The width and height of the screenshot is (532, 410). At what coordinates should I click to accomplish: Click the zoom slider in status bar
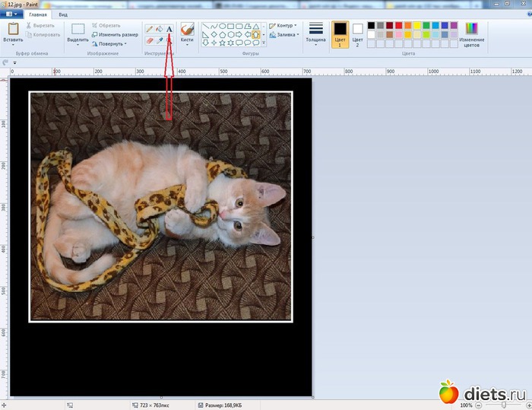(503, 405)
